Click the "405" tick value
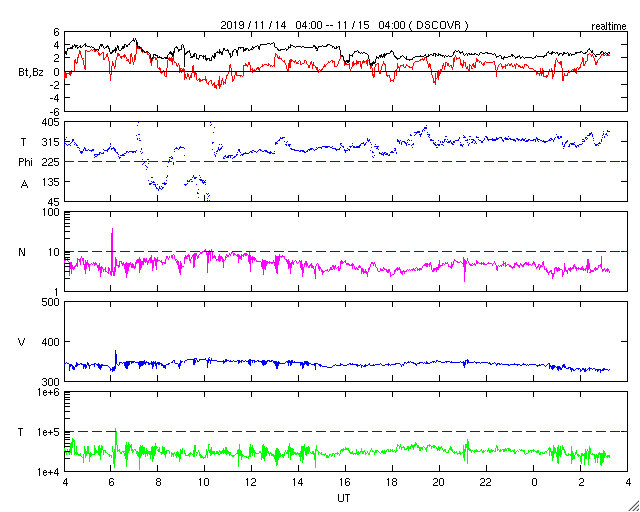 coord(51,122)
